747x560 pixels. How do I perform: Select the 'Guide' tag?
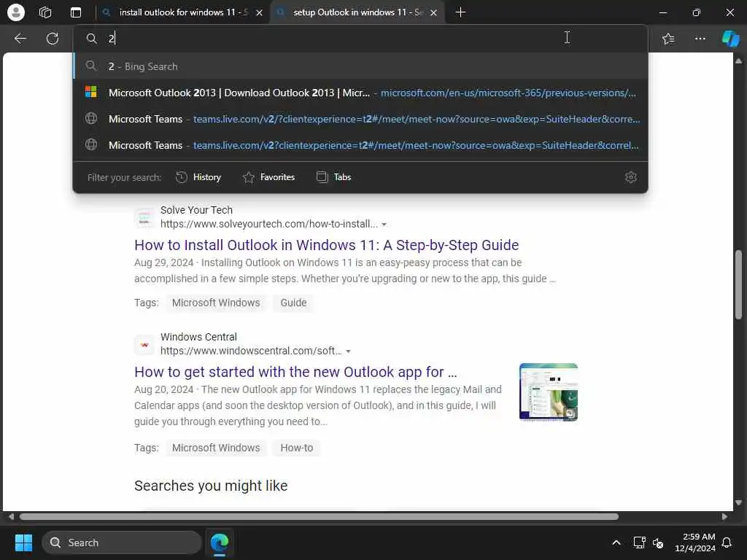[x=293, y=303]
